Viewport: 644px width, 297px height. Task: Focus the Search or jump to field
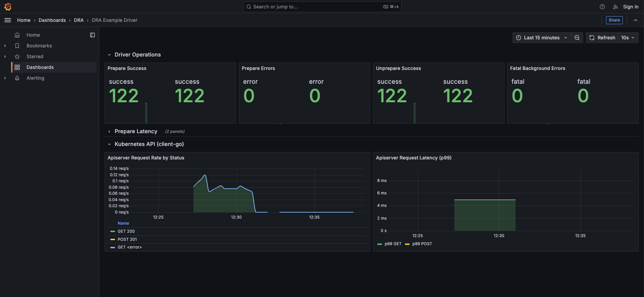tap(322, 7)
